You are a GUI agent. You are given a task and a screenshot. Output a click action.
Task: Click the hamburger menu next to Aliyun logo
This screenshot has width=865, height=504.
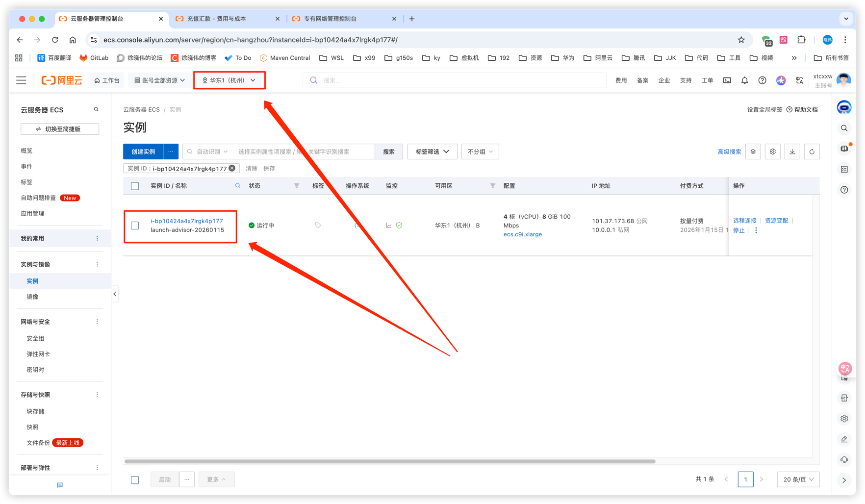21,80
